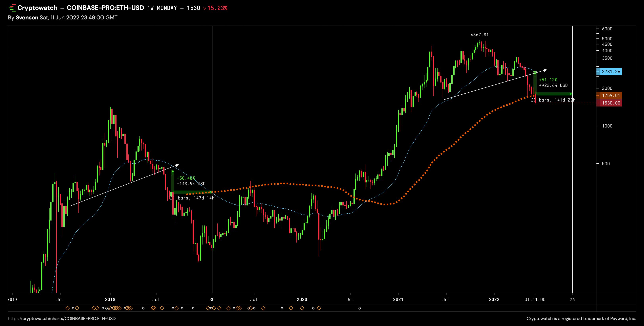Click the orange 1759.01 price tag
Image resolution: width=644 pixels, height=326 pixels.
(611, 95)
